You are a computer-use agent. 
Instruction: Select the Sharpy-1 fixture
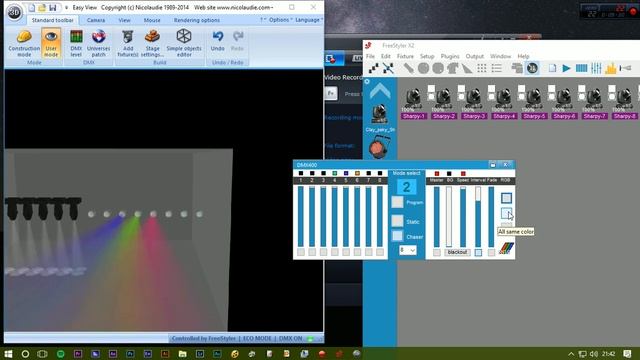pos(413,103)
